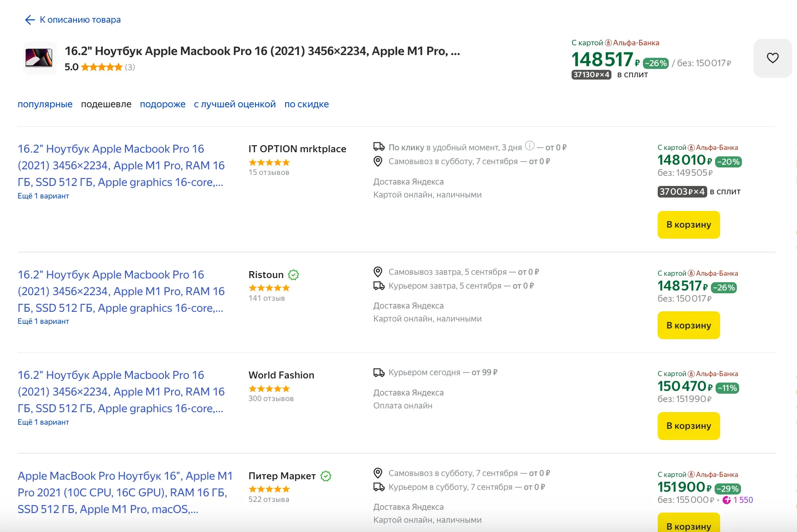797x532 pixels.
Task: Expand Ещё 1 вариант under Ristoun offer
Action: 43,321
